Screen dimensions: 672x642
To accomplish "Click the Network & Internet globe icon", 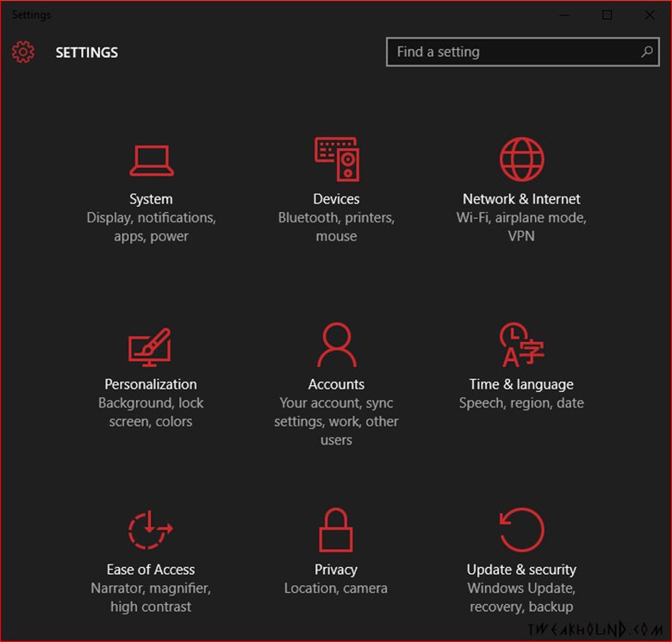I will coord(521,159).
